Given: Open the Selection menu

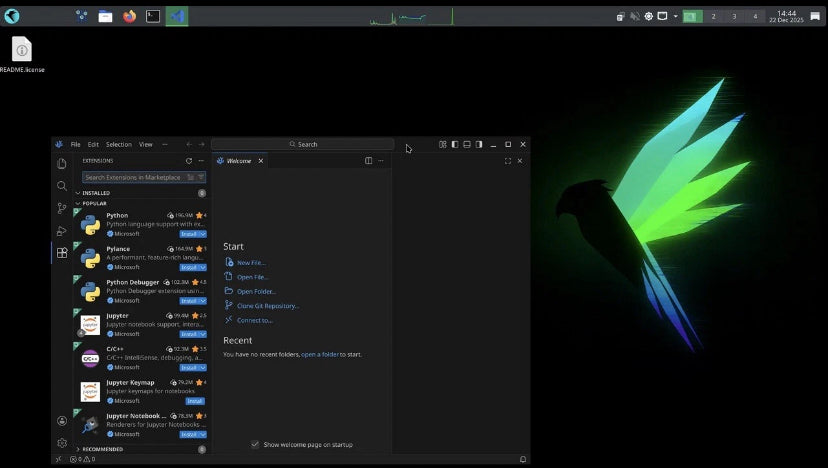Looking at the screenshot, I should [119, 144].
